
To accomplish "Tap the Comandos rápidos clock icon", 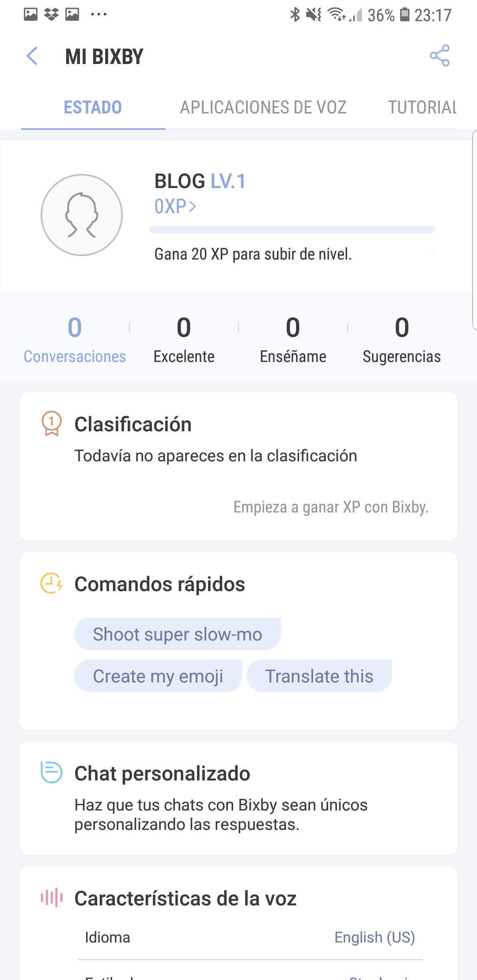I will [51, 584].
